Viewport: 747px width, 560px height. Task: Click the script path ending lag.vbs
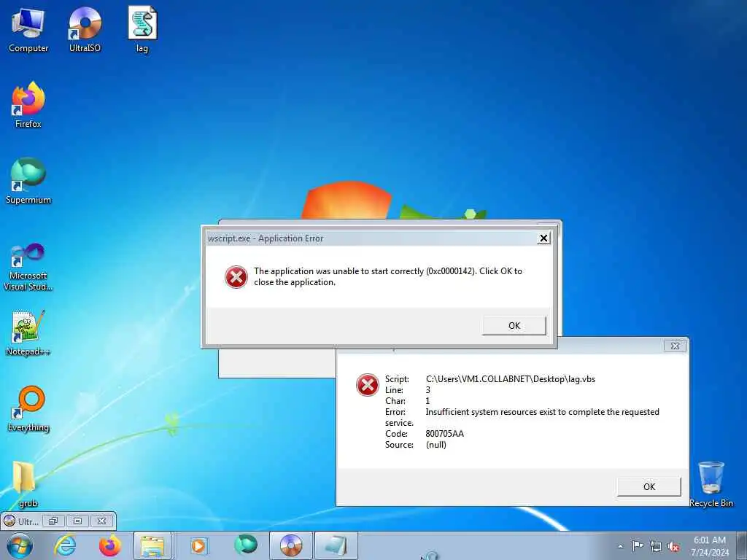coord(510,379)
